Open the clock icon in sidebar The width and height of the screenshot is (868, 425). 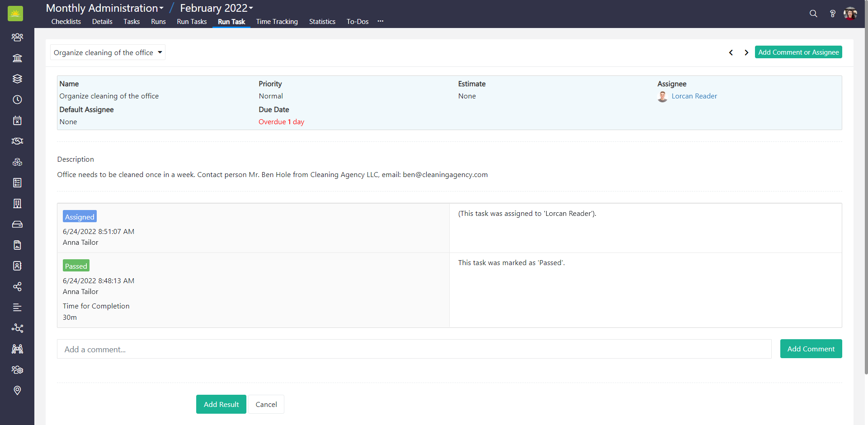tap(17, 100)
